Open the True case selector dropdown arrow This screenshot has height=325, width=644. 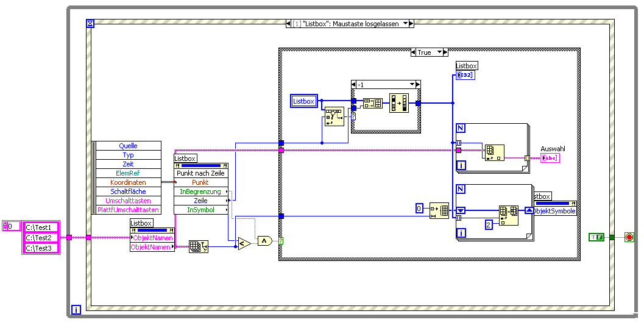coord(439,52)
